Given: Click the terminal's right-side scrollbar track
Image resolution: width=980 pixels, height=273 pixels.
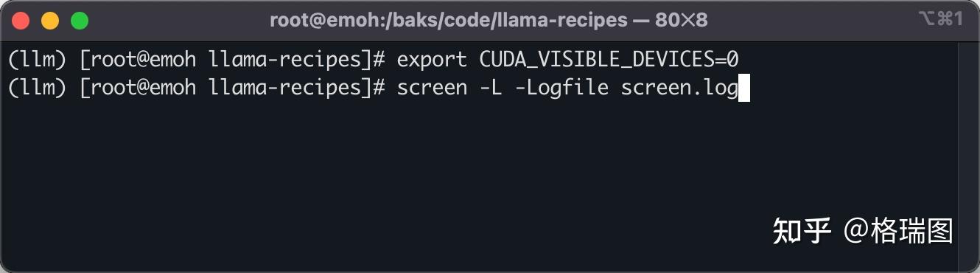Looking at the screenshot, I should click(x=967, y=153).
